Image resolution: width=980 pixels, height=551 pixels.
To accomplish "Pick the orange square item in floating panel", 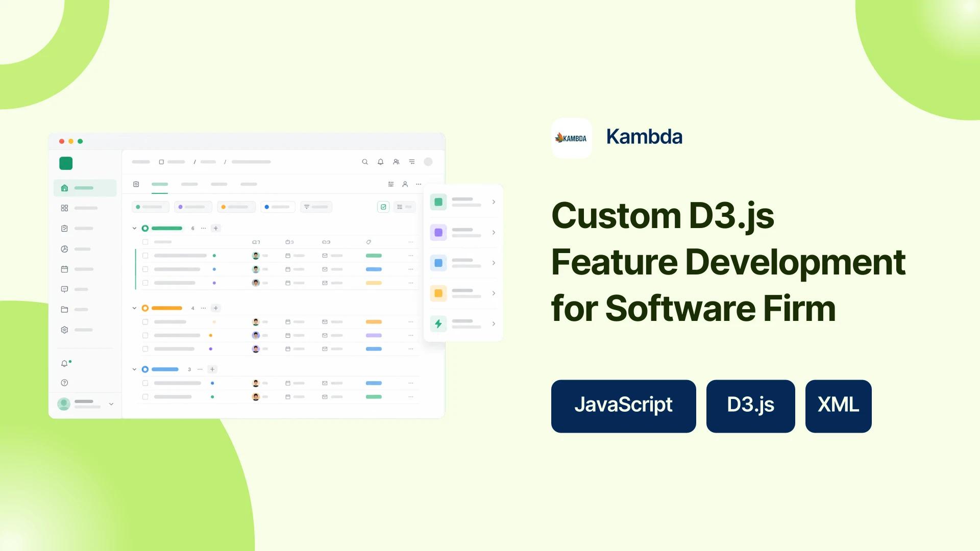I will point(463,293).
